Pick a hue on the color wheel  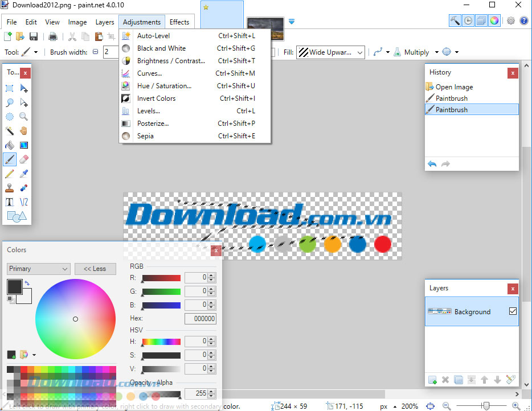tap(75, 319)
